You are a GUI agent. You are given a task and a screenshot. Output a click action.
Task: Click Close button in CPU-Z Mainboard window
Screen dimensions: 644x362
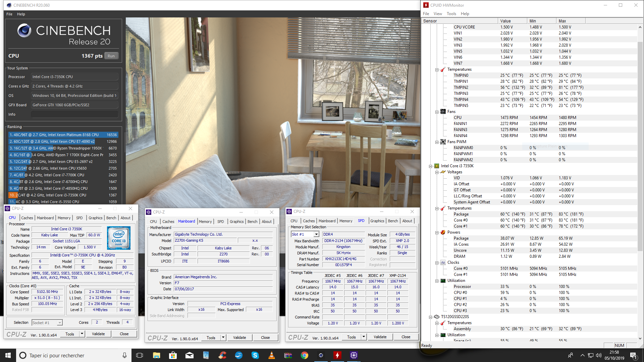[x=265, y=338]
